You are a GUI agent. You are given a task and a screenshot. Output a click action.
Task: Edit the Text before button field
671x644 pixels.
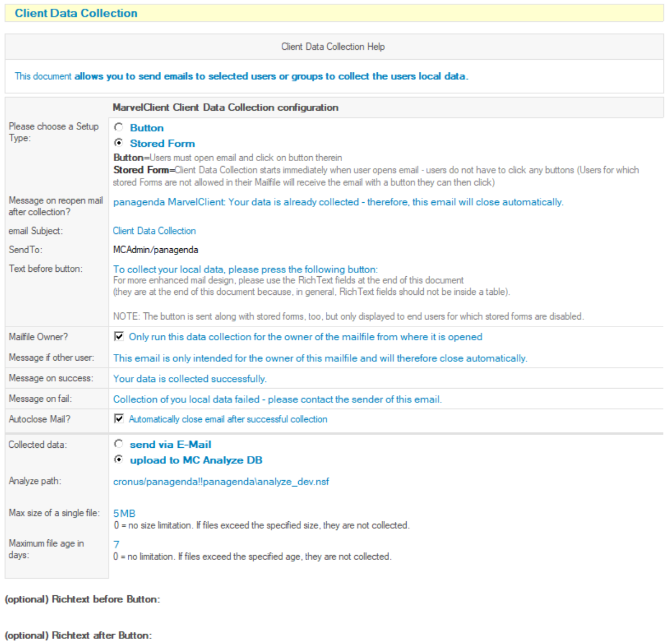(245, 269)
